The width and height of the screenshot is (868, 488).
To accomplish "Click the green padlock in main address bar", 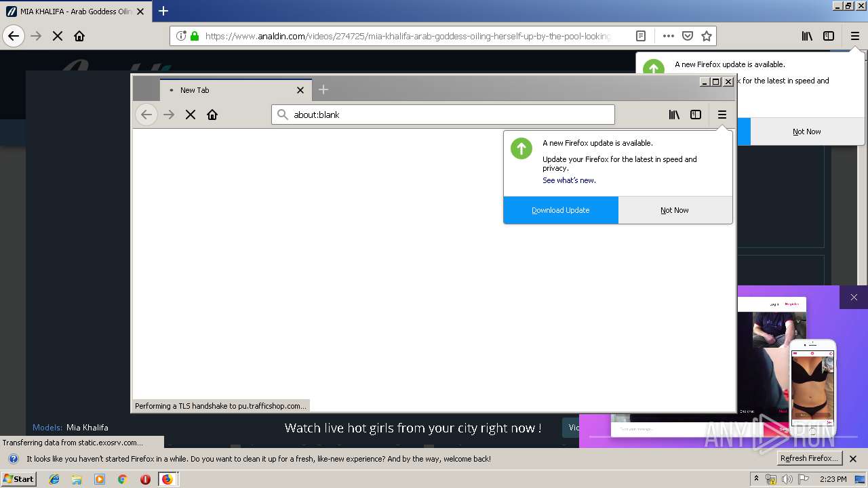I will coord(195,36).
